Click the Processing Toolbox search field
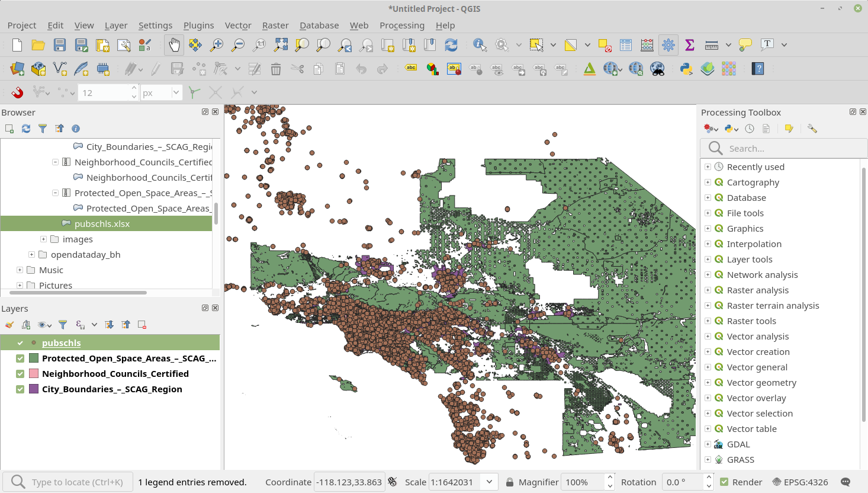 (784, 148)
